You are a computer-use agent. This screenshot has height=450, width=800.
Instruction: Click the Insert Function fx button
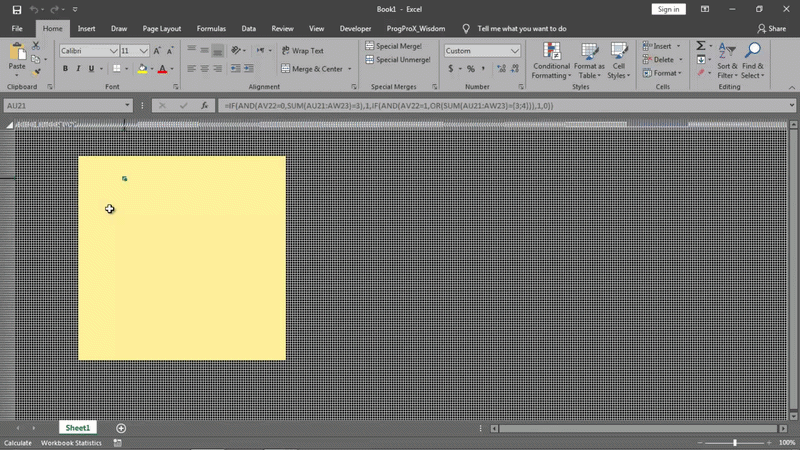pos(204,106)
